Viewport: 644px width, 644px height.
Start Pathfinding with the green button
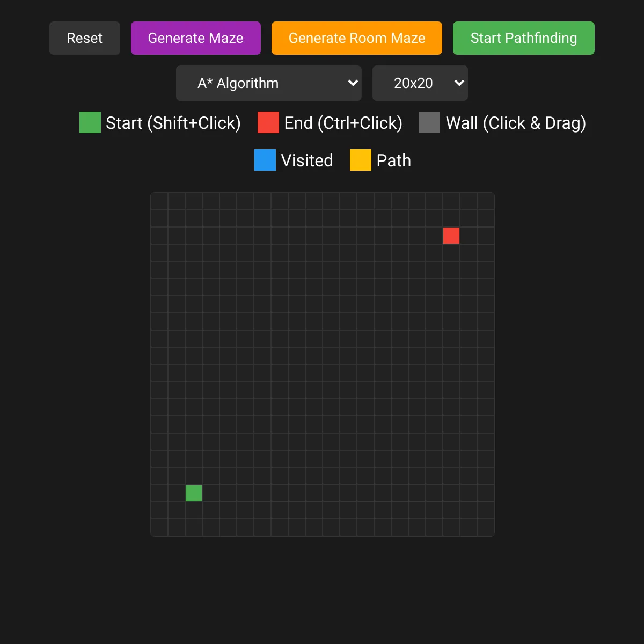[x=523, y=38]
